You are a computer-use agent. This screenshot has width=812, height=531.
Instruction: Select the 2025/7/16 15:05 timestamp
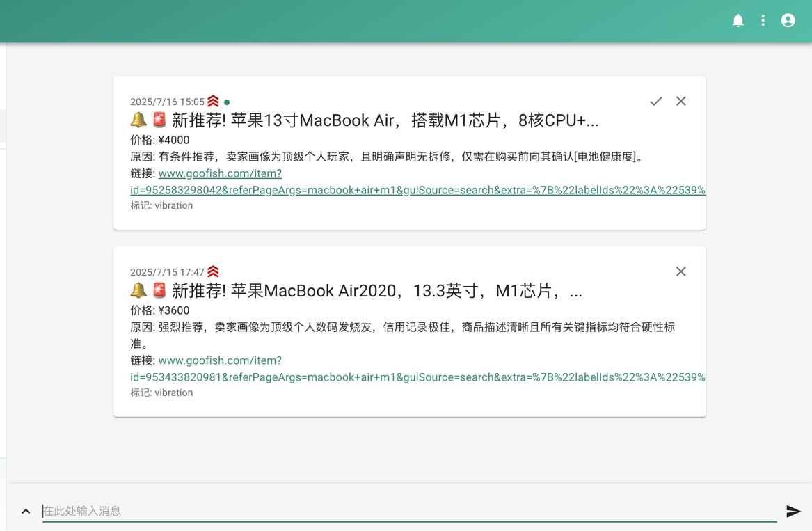(166, 102)
